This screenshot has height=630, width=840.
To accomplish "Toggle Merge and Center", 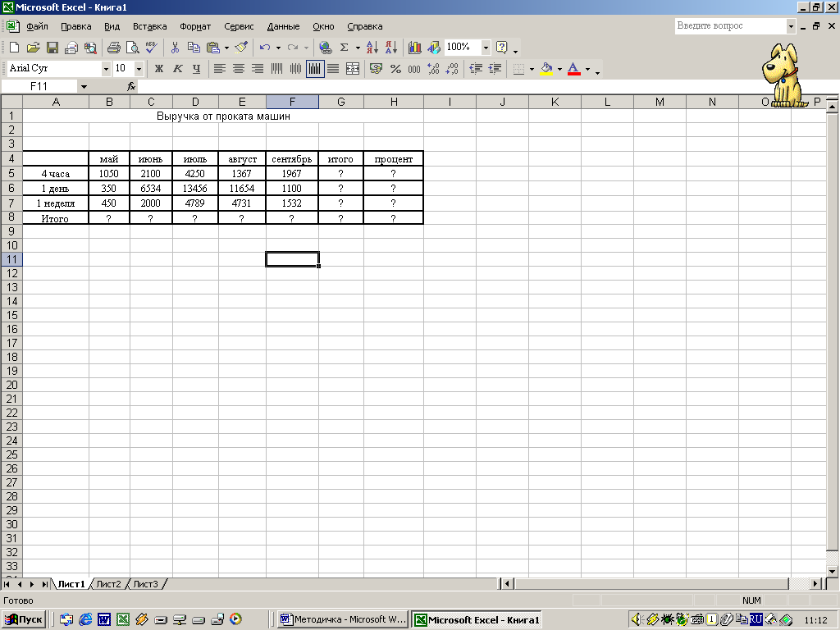I will pos(353,69).
